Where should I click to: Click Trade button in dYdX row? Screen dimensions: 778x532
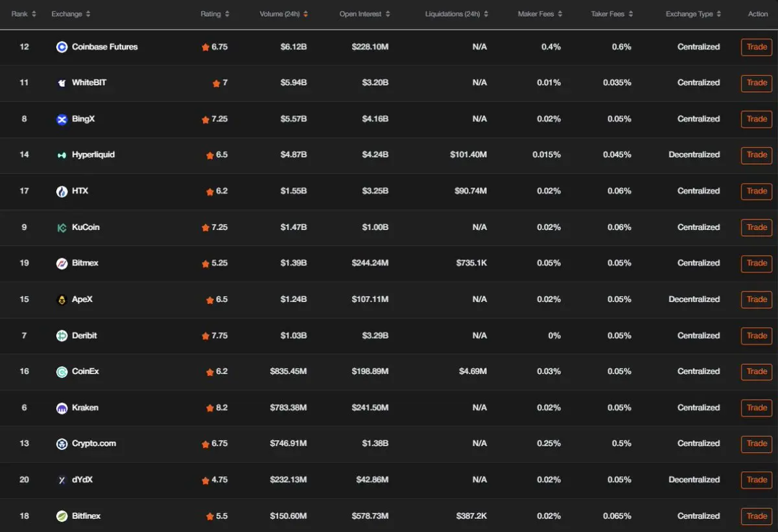coord(757,480)
